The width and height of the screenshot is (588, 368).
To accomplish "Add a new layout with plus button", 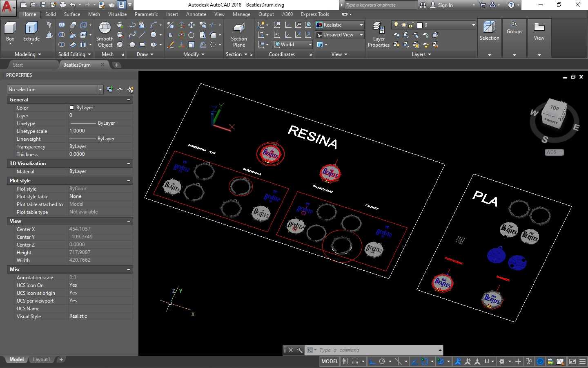I will [61, 359].
